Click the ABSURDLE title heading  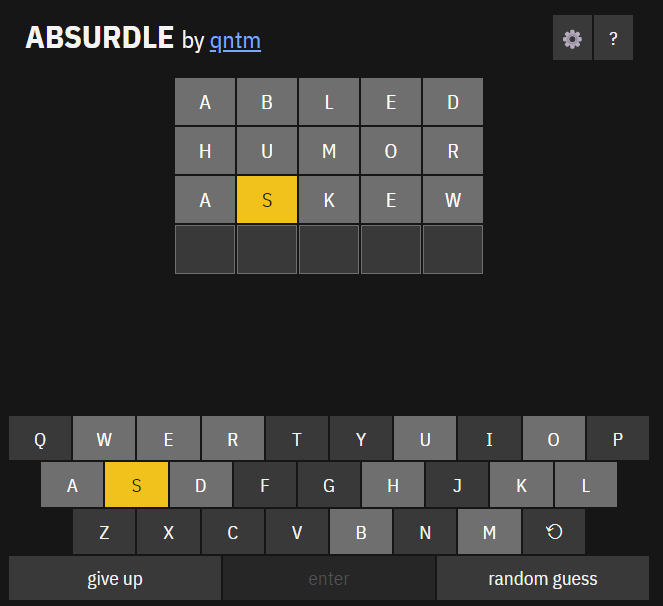click(x=100, y=38)
